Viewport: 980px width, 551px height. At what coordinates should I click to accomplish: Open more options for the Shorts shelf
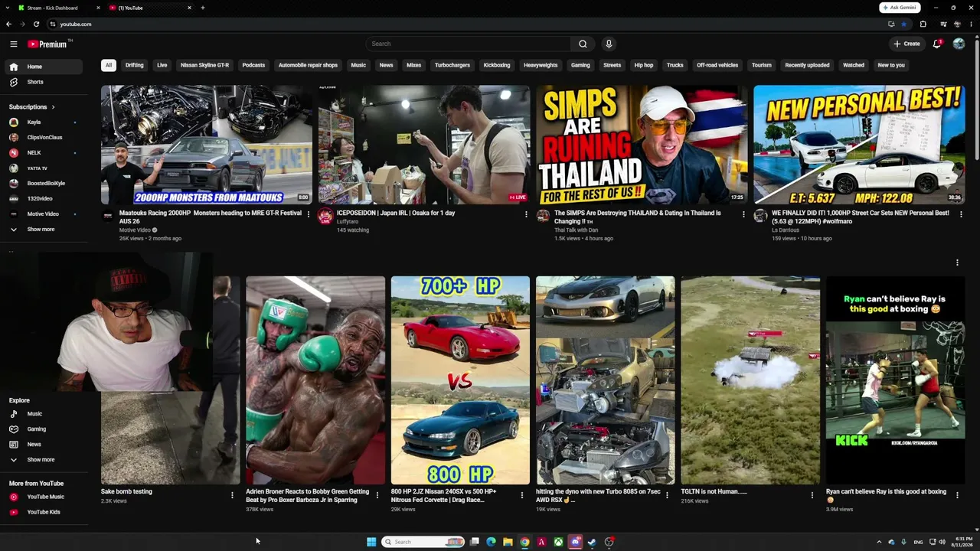click(957, 262)
